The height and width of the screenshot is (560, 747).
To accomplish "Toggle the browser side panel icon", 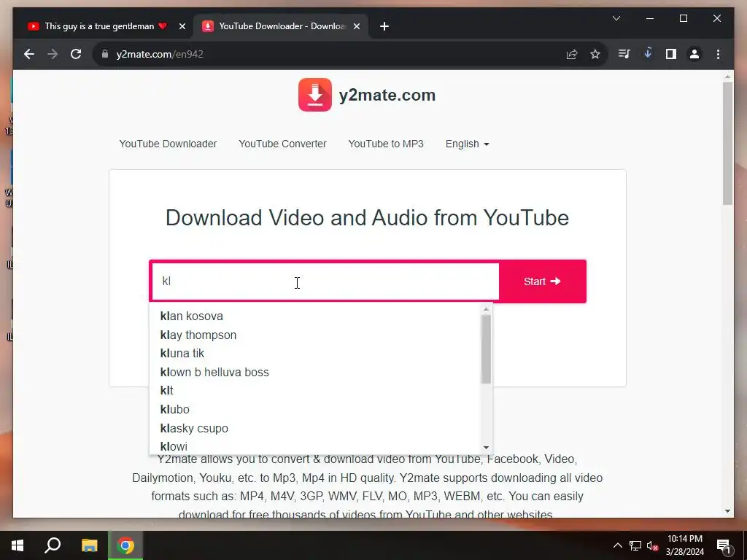I will coord(671,54).
